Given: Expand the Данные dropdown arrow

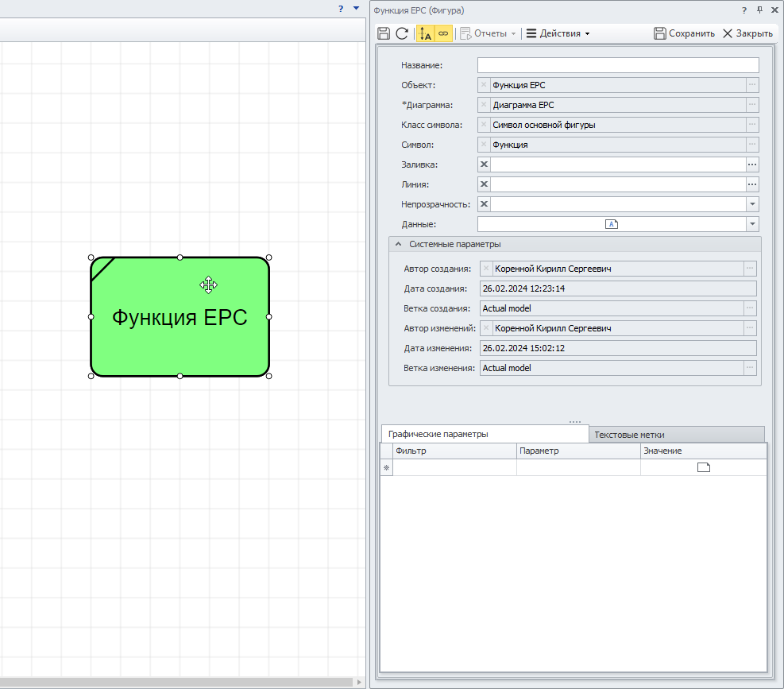Looking at the screenshot, I should (752, 224).
